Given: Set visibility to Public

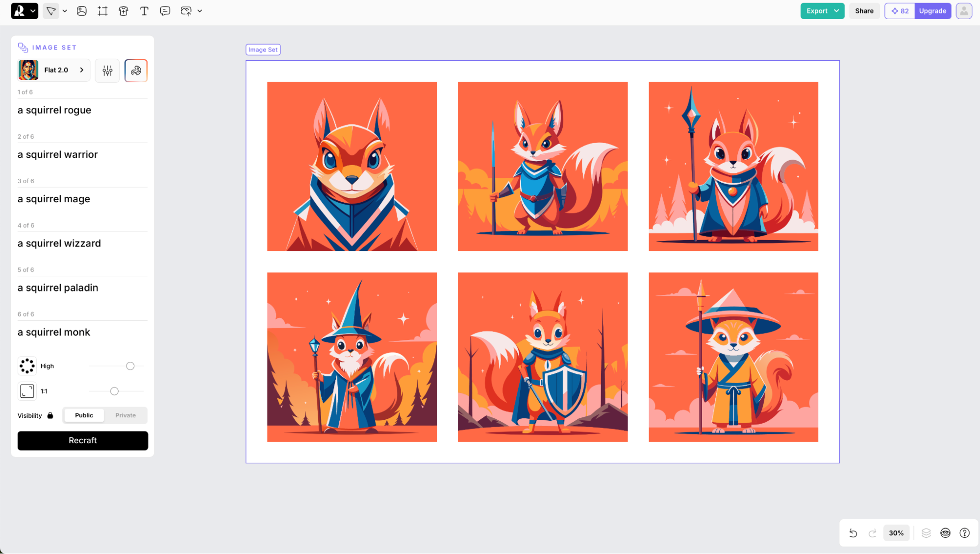Looking at the screenshot, I should coord(84,415).
